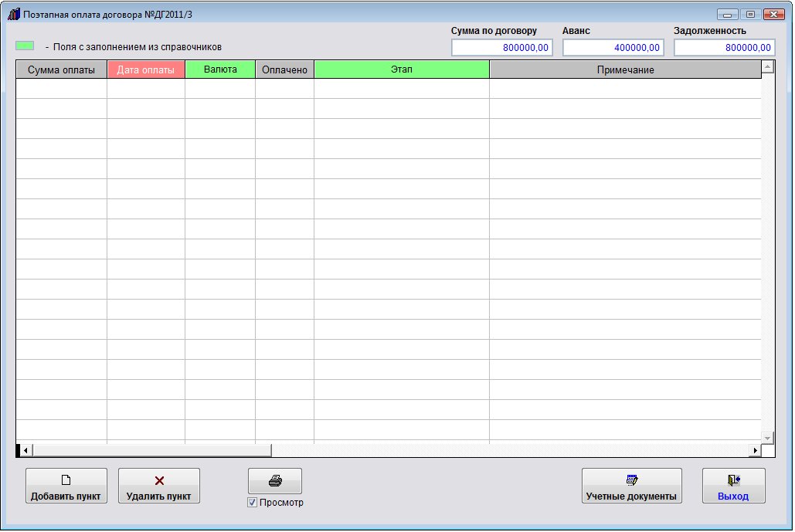
Task: Focus the Сумма по договору field
Action: pos(502,48)
